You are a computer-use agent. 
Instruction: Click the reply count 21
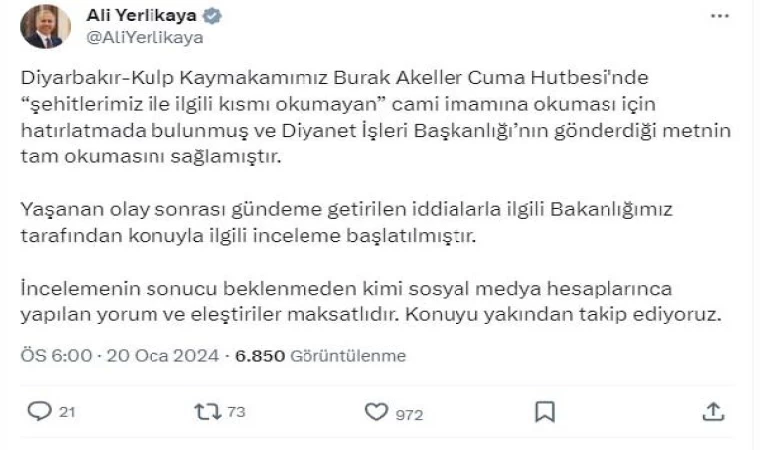tap(67, 413)
